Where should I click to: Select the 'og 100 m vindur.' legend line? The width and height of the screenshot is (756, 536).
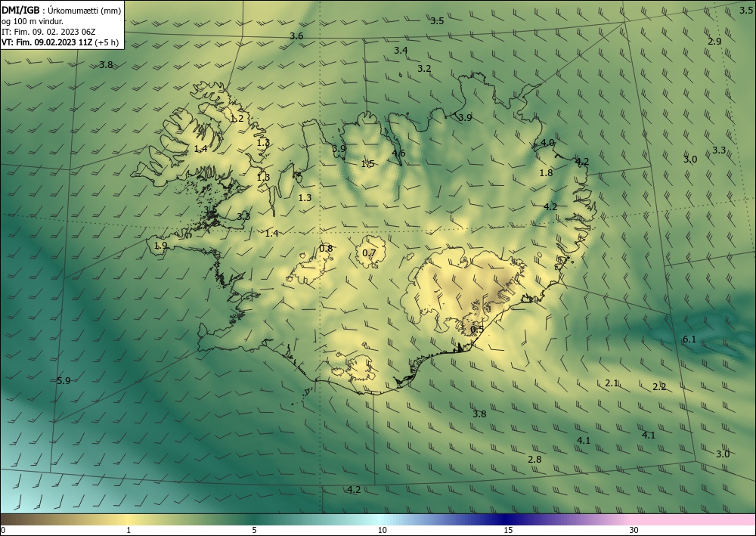click(x=33, y=21)
